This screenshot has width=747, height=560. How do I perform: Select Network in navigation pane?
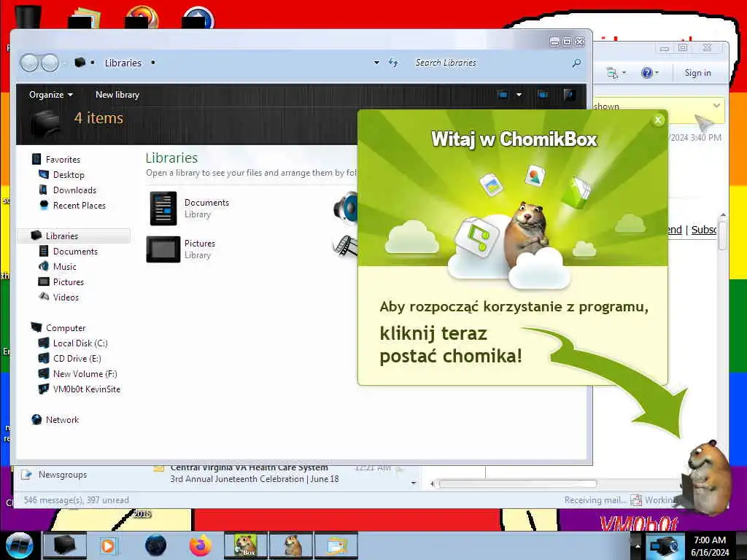pos(62,419)
